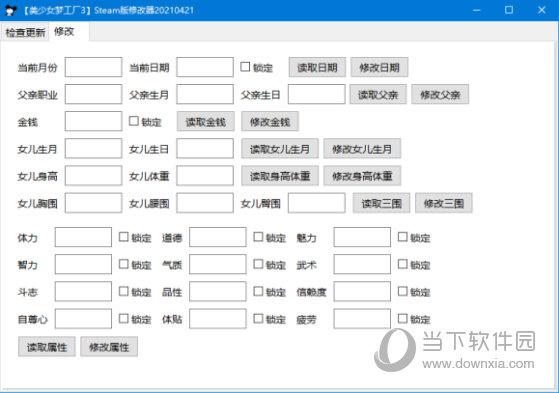Switch to the 检查更新 tab
Image resolution: width=559 pixels, height=393 pixels.
point(25,32)
